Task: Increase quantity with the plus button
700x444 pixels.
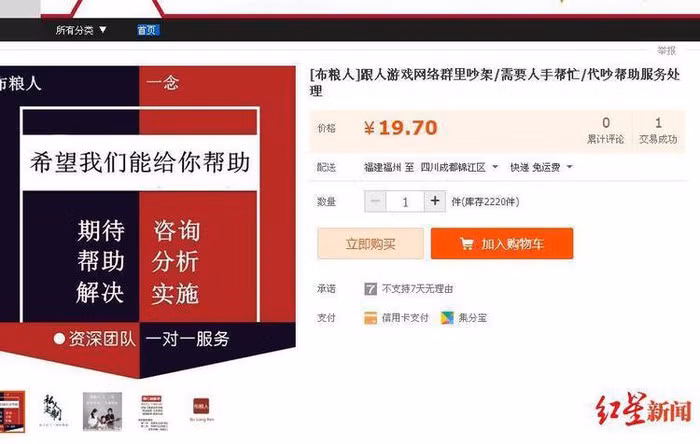Action: pos(434,201)
